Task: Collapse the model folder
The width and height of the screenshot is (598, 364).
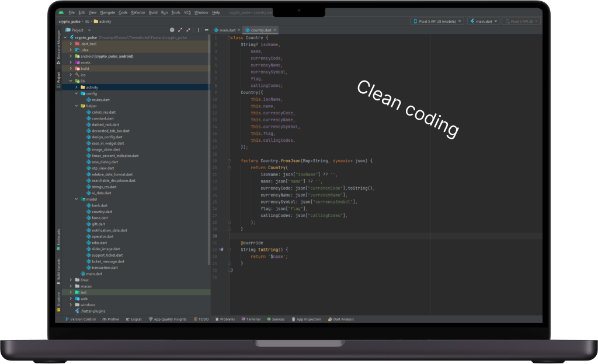Action: point(77,199)
